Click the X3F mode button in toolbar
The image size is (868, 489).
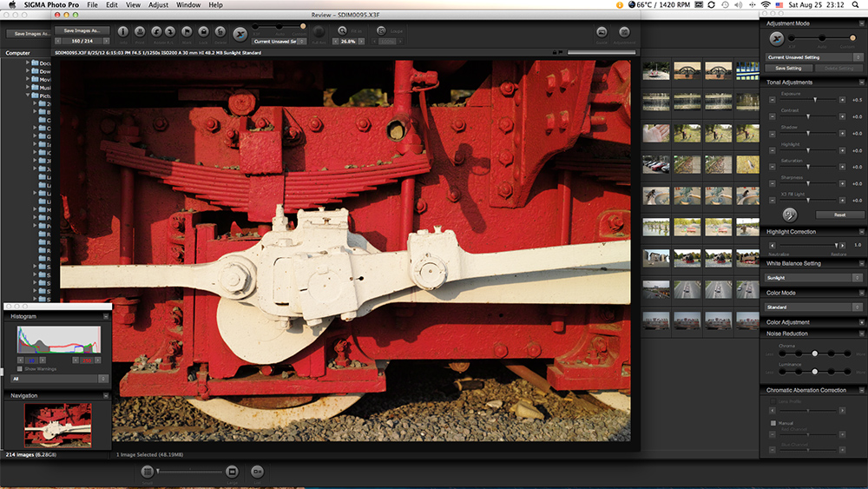(240, 34)
